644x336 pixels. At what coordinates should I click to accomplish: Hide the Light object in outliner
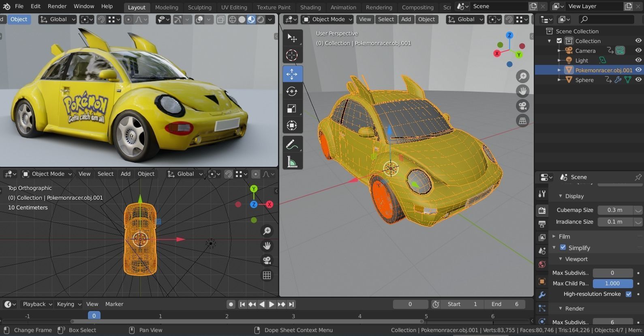(x=638, y=60)
